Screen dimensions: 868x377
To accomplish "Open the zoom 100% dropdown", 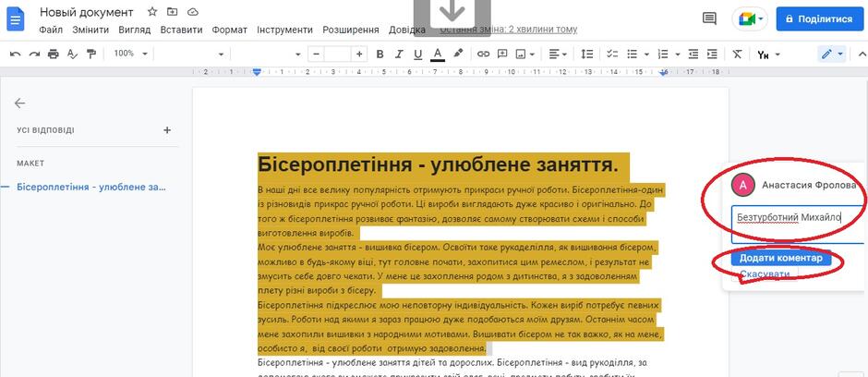I will coord(130,54).
